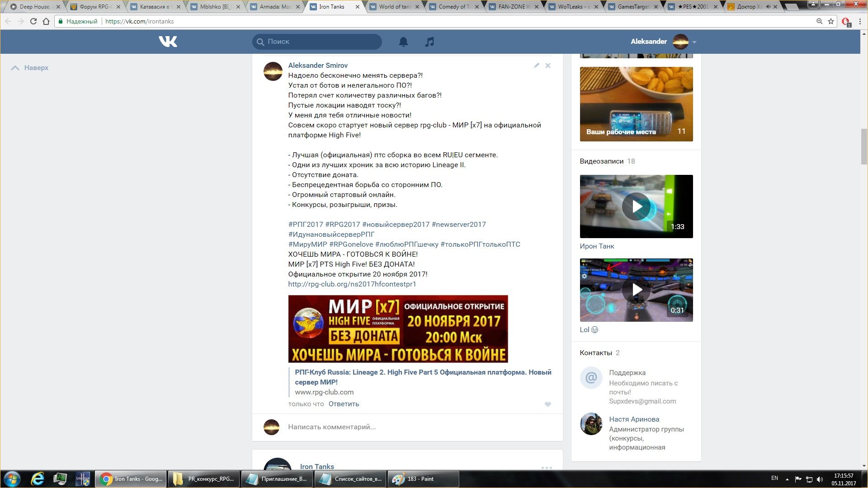The width and height of the screenshot is (868, 488).
Task: Open the rpg-club.org contest link
Action: (x=352, y=284)
